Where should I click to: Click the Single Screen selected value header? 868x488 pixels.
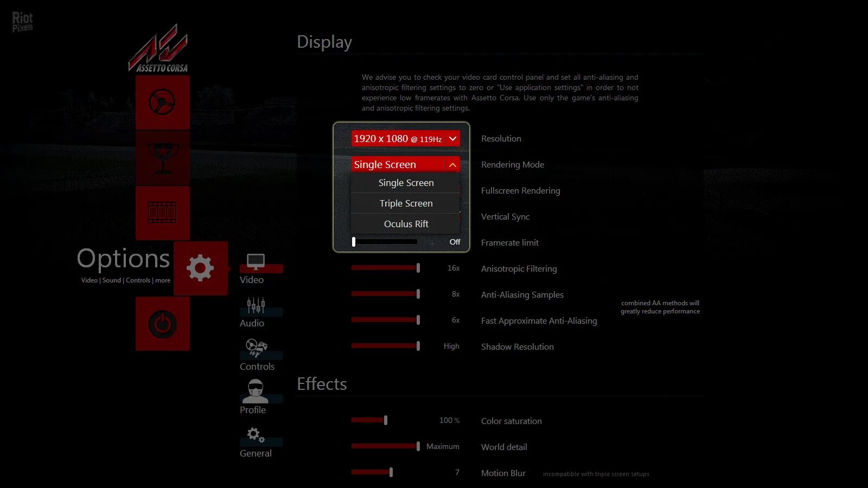405,165
